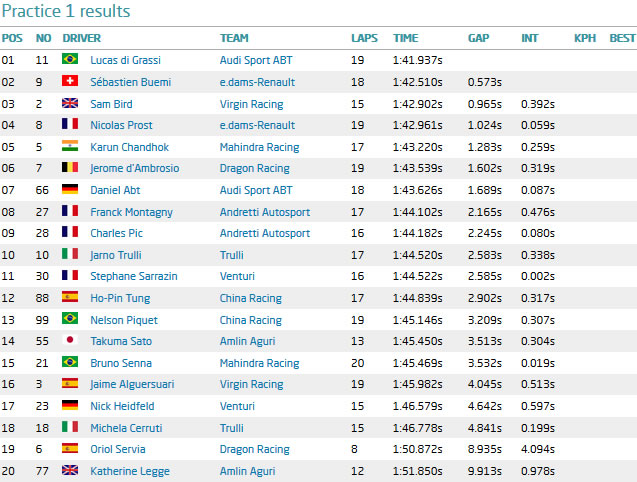Viewport: 637px width, 482px height.
Task: Open Andretti Autosport link for Franck Montagny
Action: [265, 212]
